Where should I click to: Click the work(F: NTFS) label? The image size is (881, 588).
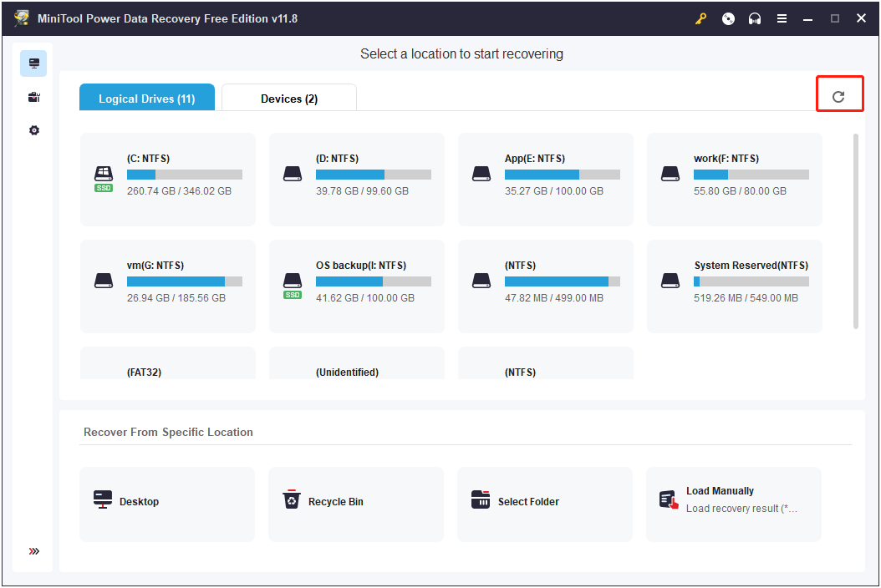click(x=726, y=159)
